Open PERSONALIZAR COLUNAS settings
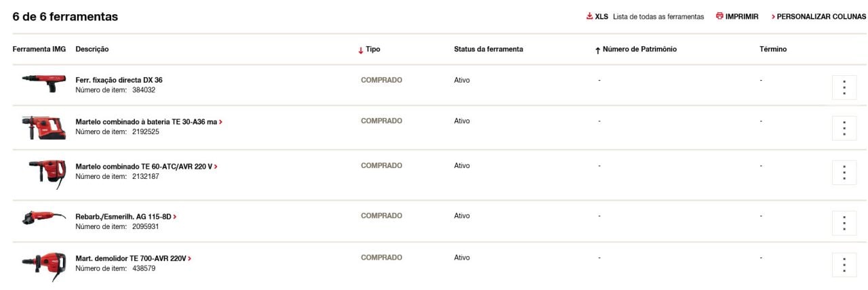The width and height of the screenshot is (868, 290). pyautogui.click(x=819, y=16)
